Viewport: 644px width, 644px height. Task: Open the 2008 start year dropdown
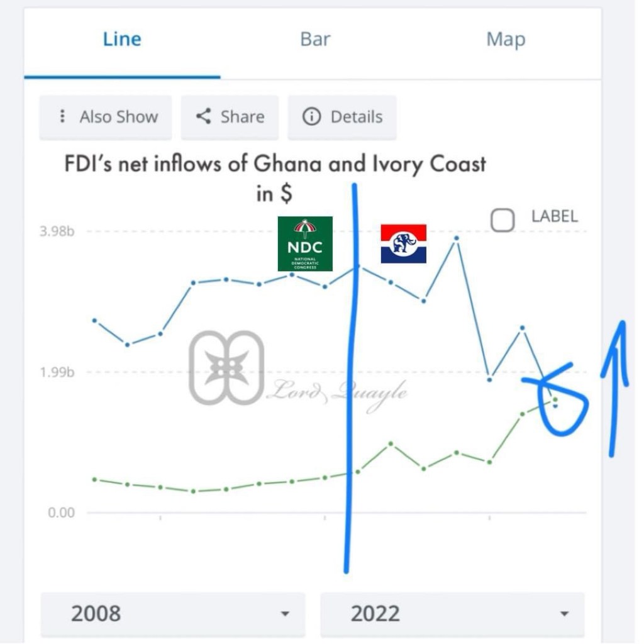coord(173,614)
